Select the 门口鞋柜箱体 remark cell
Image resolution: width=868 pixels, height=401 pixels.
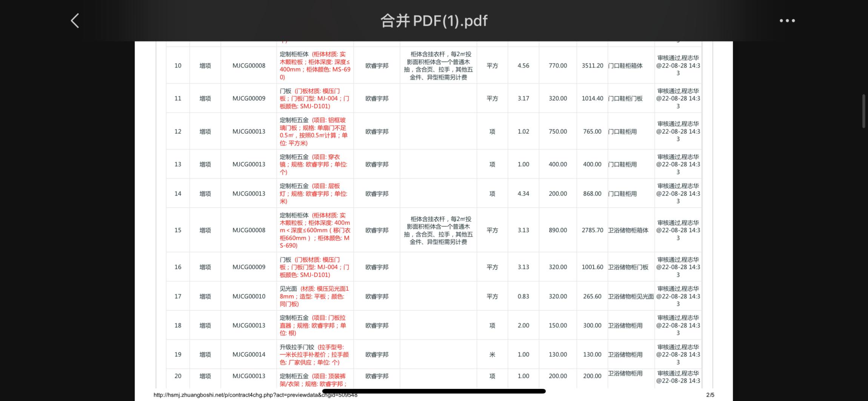(625, 66)
